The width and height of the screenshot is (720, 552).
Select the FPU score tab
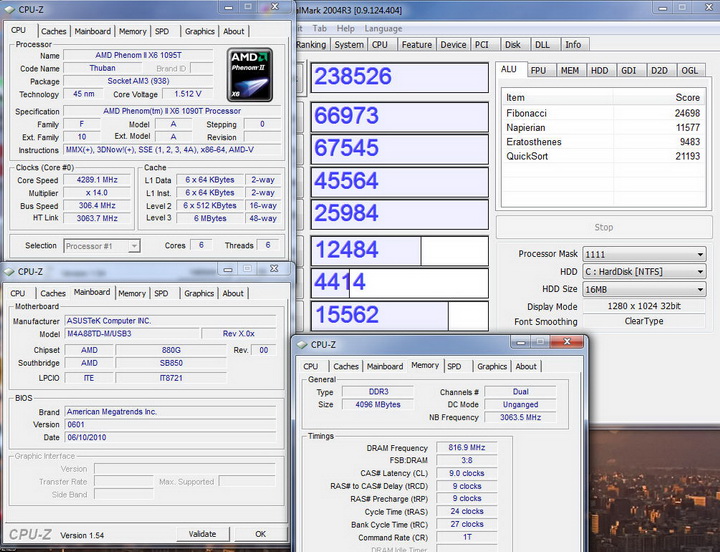539,70
